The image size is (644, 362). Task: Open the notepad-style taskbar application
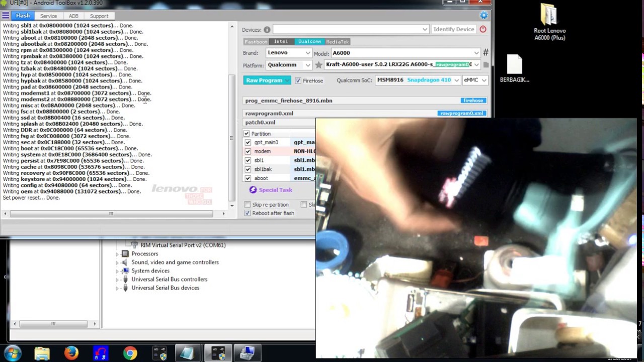click(188, 353)
